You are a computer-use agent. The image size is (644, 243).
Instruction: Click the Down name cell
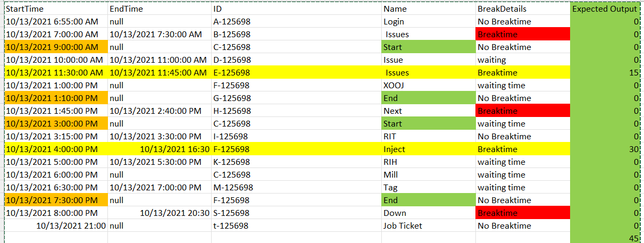[429, 213]
